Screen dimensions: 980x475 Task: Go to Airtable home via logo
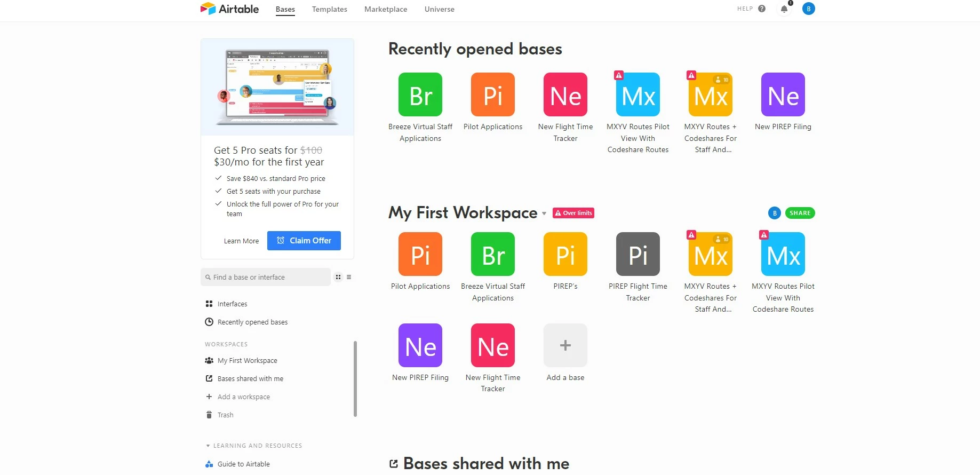pos(229,9)
